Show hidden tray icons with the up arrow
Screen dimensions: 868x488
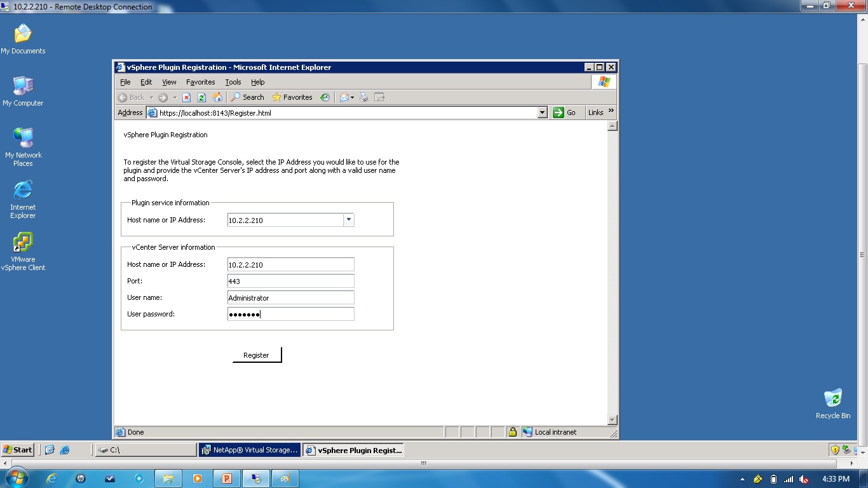point(742,478)
